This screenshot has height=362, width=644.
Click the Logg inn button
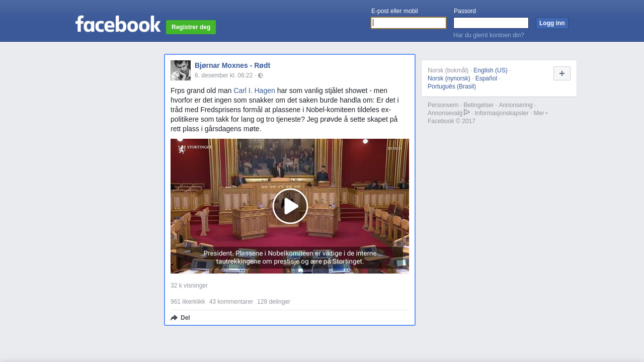pos(552,23)
